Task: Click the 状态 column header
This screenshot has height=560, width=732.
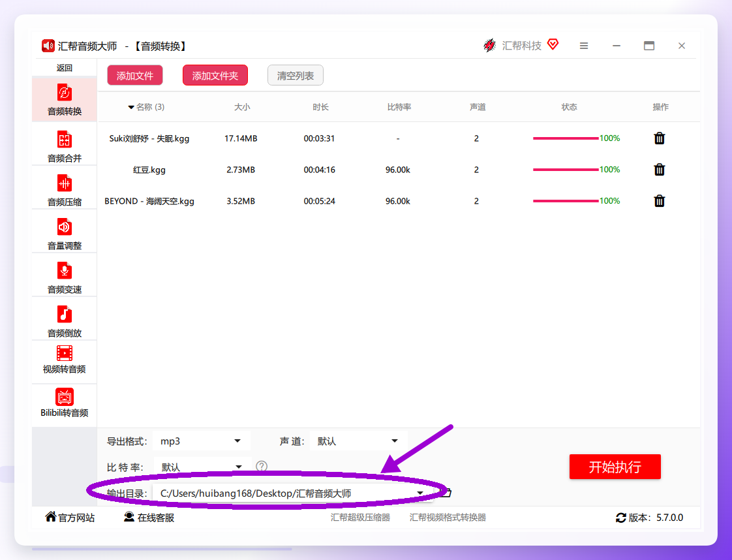Action: [x=569, y=107]
